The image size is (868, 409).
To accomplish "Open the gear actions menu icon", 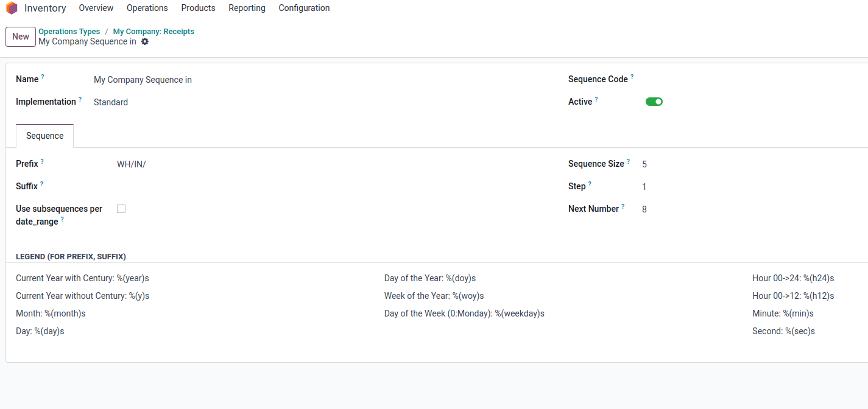I will coord(145,41).
